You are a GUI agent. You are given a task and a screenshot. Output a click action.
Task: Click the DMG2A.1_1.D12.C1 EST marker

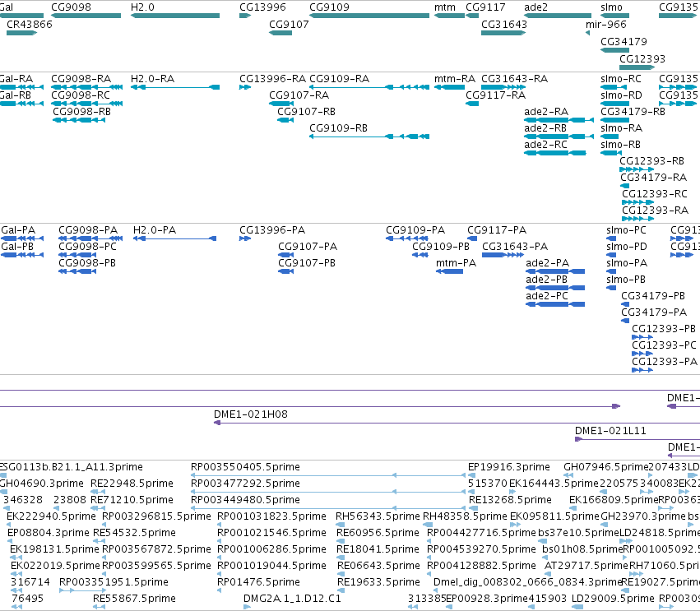(x=248, y=607)
